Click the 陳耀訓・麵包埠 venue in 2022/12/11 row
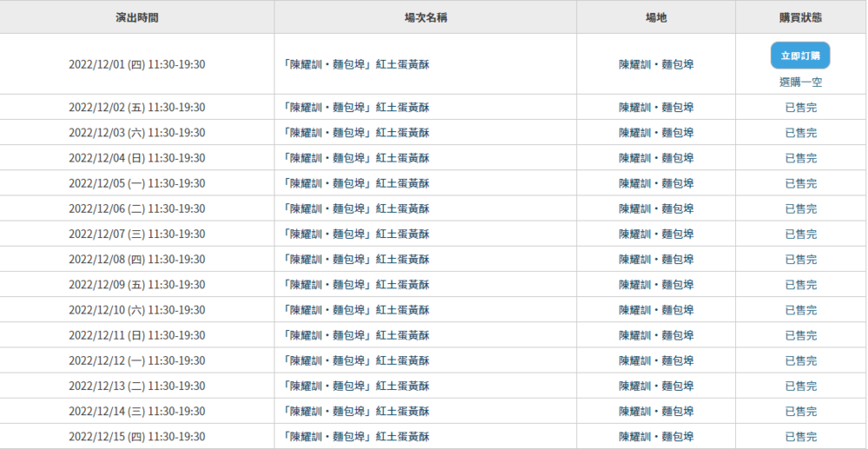 655,335
